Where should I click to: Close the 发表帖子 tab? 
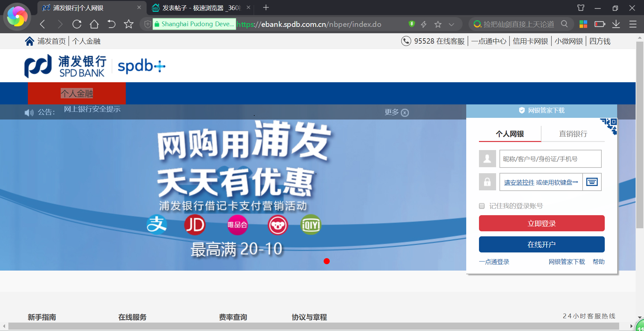point(248,7)
